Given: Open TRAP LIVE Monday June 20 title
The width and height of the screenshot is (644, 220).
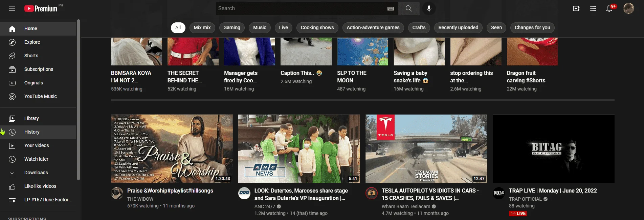Looking at the screenshot, I should [x=553, y=191].
